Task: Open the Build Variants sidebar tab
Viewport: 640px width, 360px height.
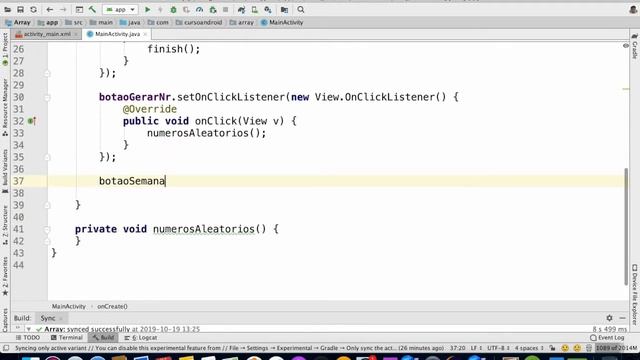Action: (x=5, y=171)
